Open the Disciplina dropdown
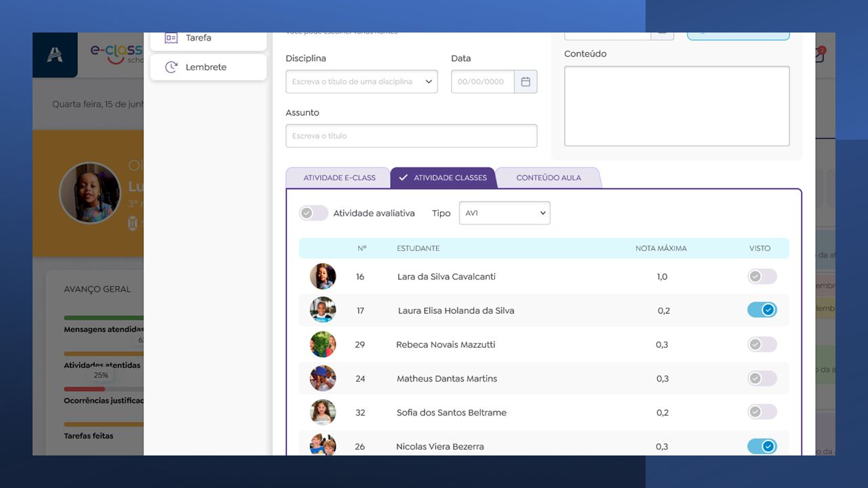 (x=361, y=81)
